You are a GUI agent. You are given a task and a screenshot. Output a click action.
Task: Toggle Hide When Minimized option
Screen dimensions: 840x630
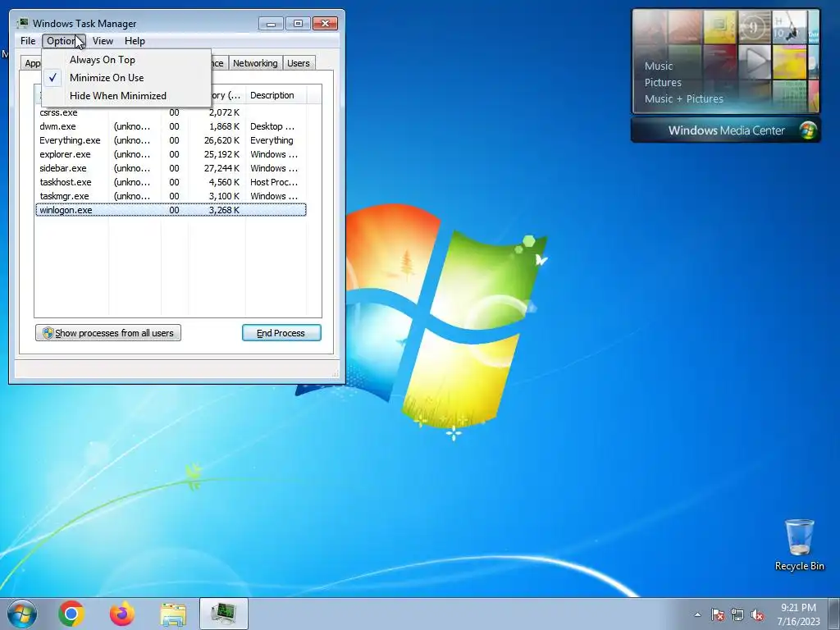click(126, 96)
